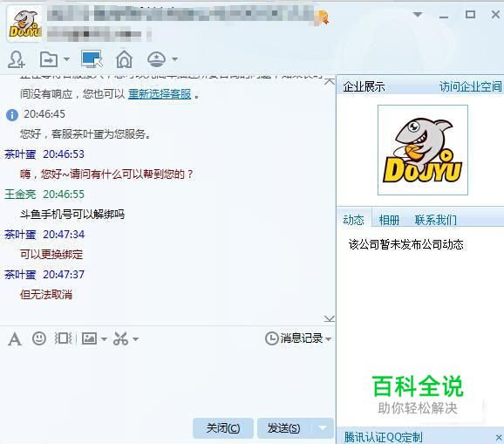Image resolution: width=504 pixels, height=444 pixels.
Task: Maximize the chat window
Action: 470,14
